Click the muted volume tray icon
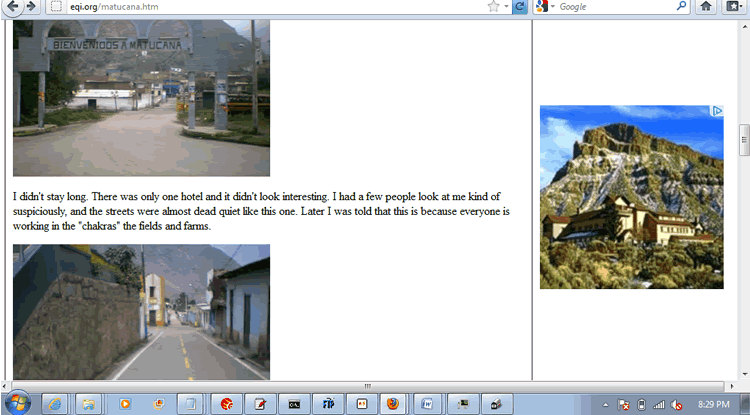Screen dimensions: 750x415 click(x=676, y=405)
